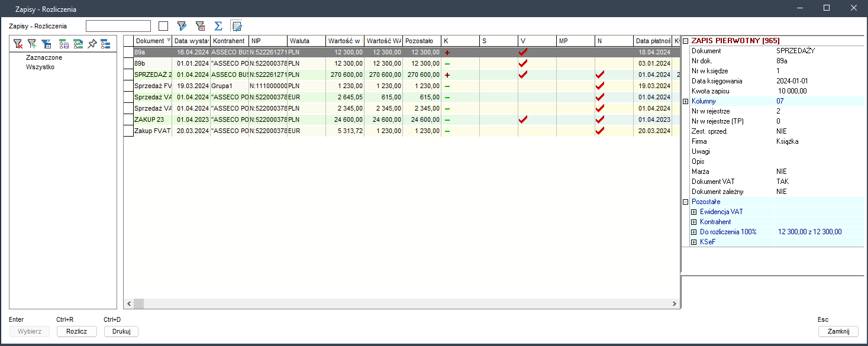Click the sort arrow on Dokument column header
The height and width of the screenshot is (346, 868).
(169, 41)
